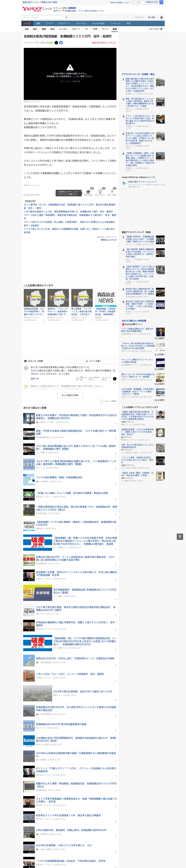Open access ranking item 1 about 韓国人観光客

pos(140,85)
